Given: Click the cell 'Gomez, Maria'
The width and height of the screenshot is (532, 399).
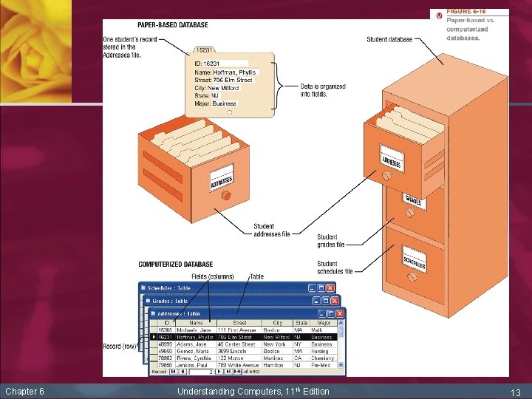Looking at the screenshot, I should [196, 351].
